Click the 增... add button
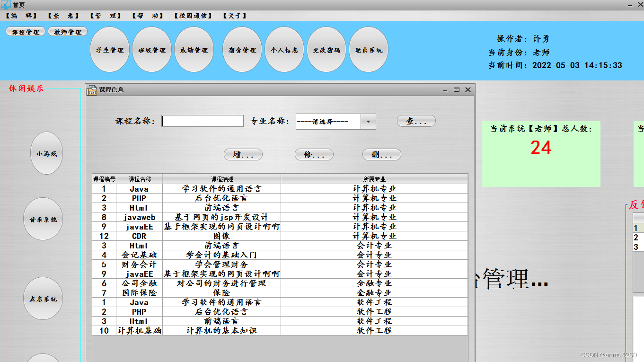Image resolution: width=644 pixels, height=362 pixels. (243, 154)
